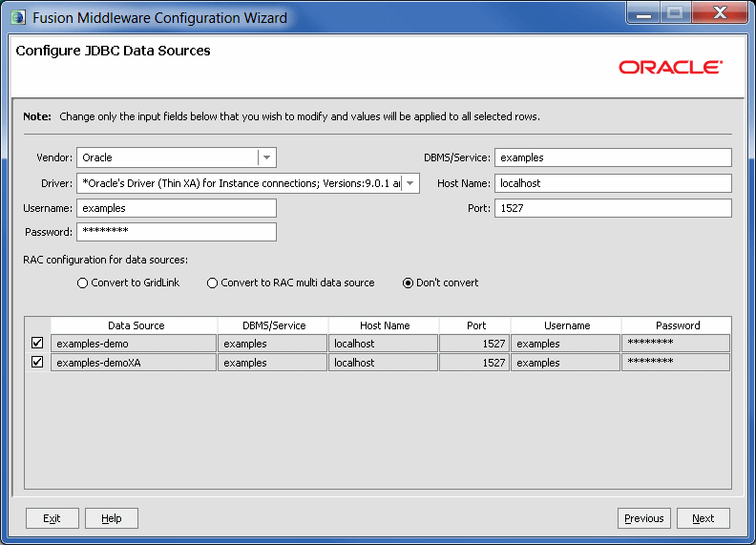The image size is (756, 545).
Task: Expand the Driver dropdown arrow
Action: [x=409, y=183]
